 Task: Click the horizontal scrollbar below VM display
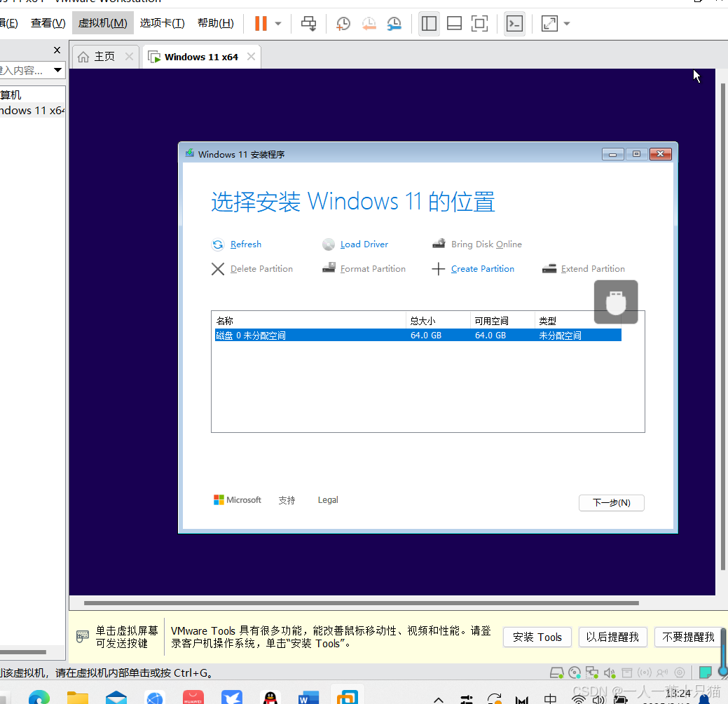362,603
